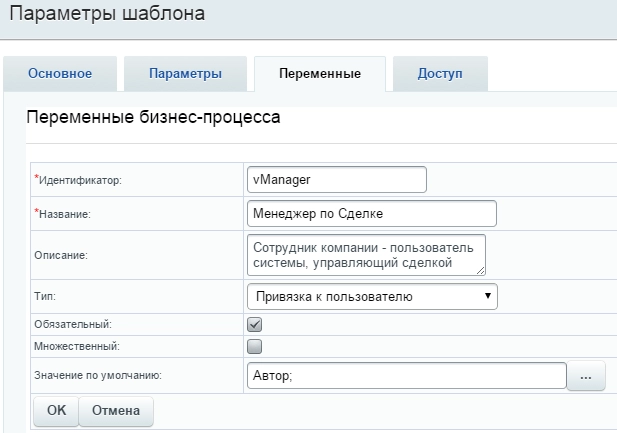The image size is (617, 433).
Task: Click the Переменные бизнес-процесса heading
Action: 153,118
